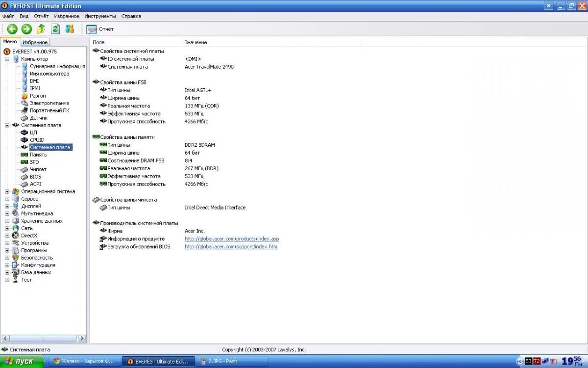
Task: Expand the Сервер tree node
Action: (7, 199)
